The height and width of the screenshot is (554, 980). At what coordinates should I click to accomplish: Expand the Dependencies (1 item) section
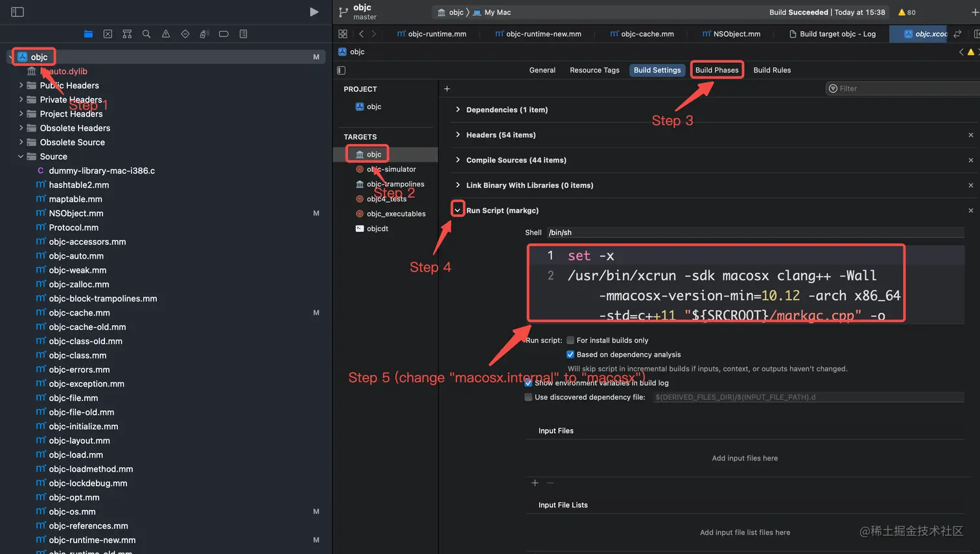click(x=458, y=110)
